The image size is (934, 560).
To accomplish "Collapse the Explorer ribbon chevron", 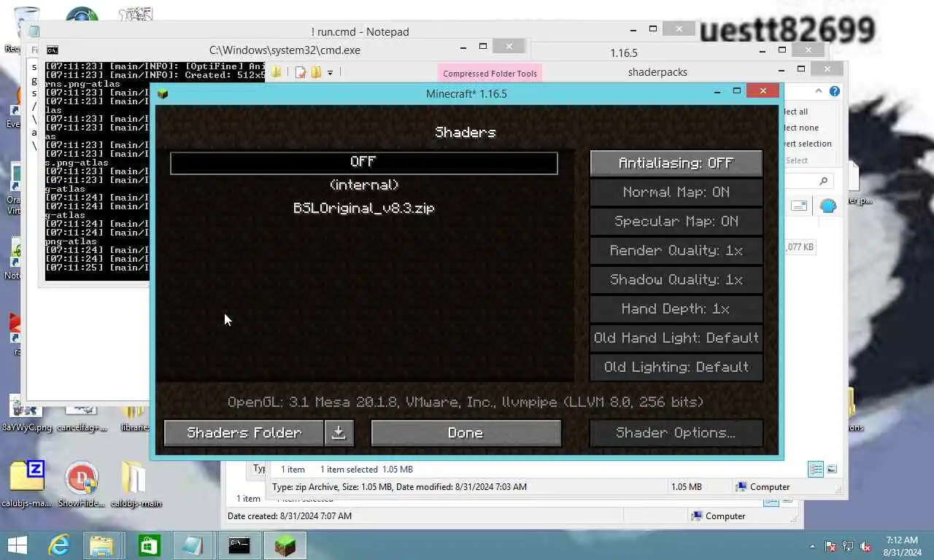I will [x=819, y=91].
